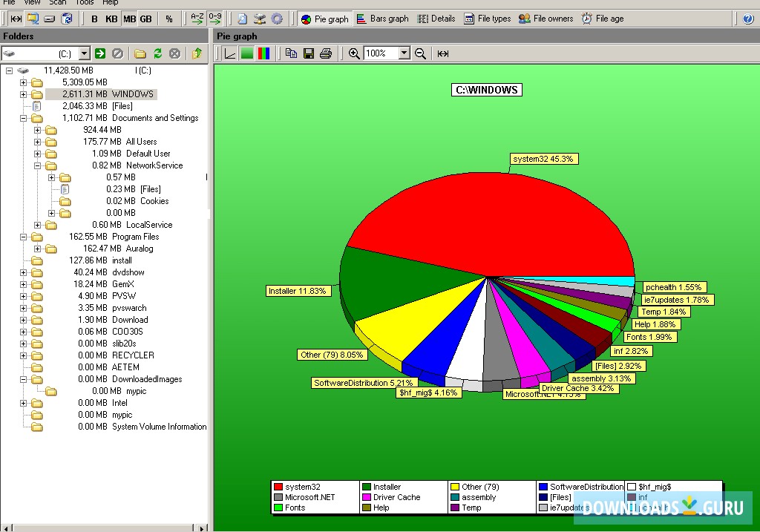The image size is (760, 532).
Task: Click the zoom in magnifier icon
Action: pos(354,53)
